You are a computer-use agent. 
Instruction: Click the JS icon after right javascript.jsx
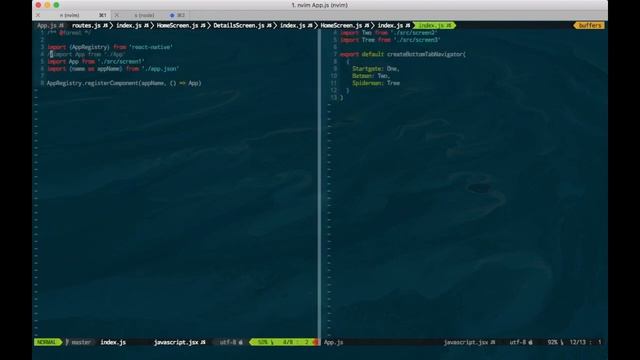493,342
